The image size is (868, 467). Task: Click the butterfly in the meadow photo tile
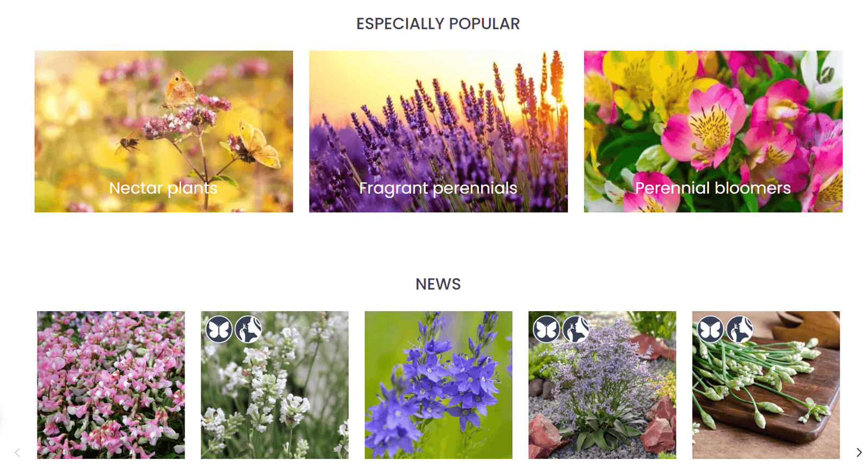pyautogui.click(x=164, y=131)
